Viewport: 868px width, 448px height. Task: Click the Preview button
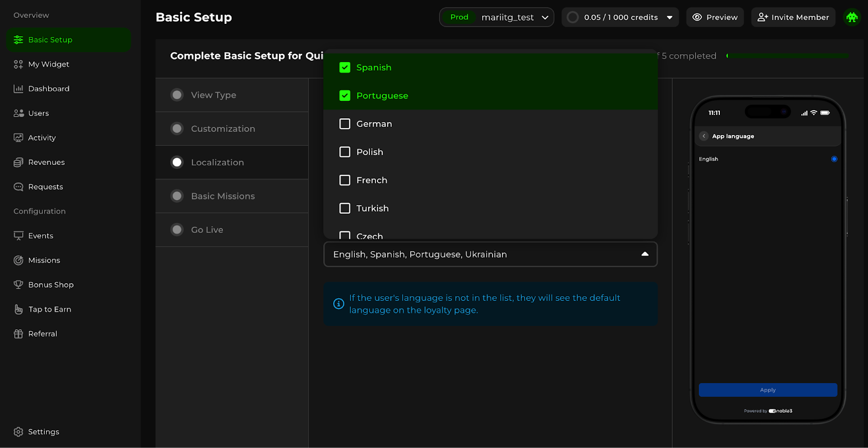pos(714,17)
